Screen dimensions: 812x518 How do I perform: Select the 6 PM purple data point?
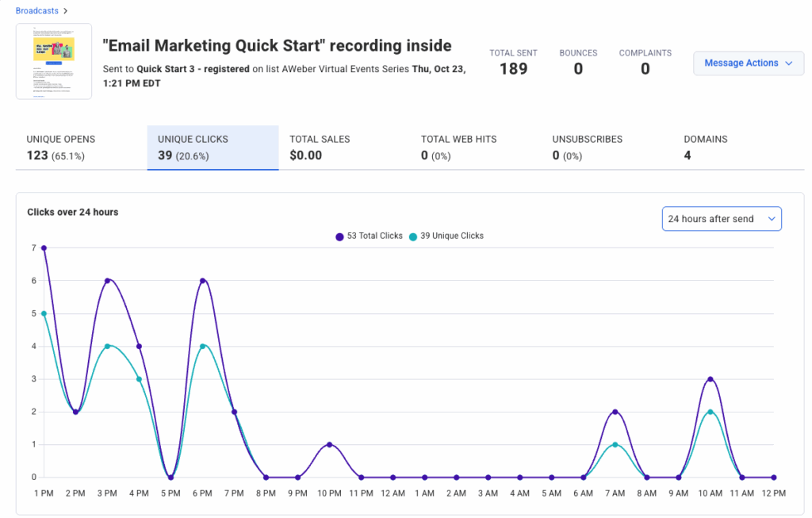(x=202, y=281)
